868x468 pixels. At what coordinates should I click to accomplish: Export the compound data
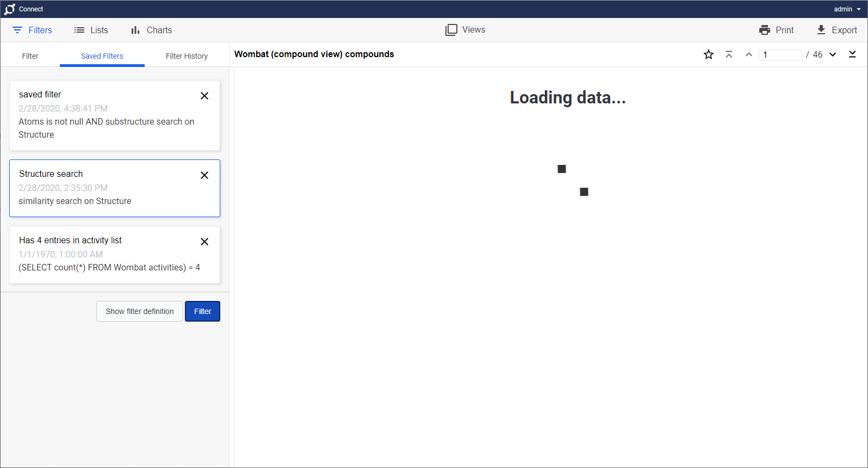coord(836,30)
